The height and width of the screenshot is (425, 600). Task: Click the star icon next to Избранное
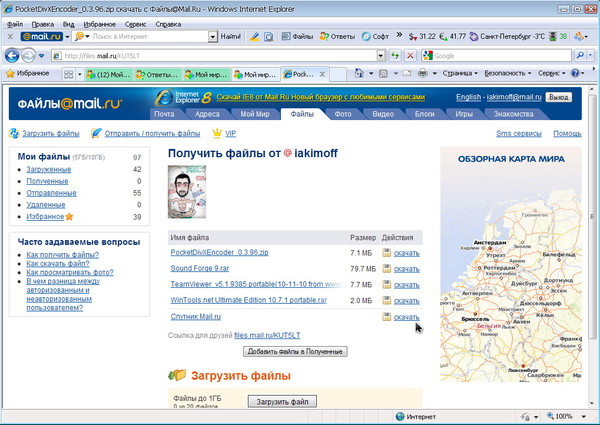(69, 217)
